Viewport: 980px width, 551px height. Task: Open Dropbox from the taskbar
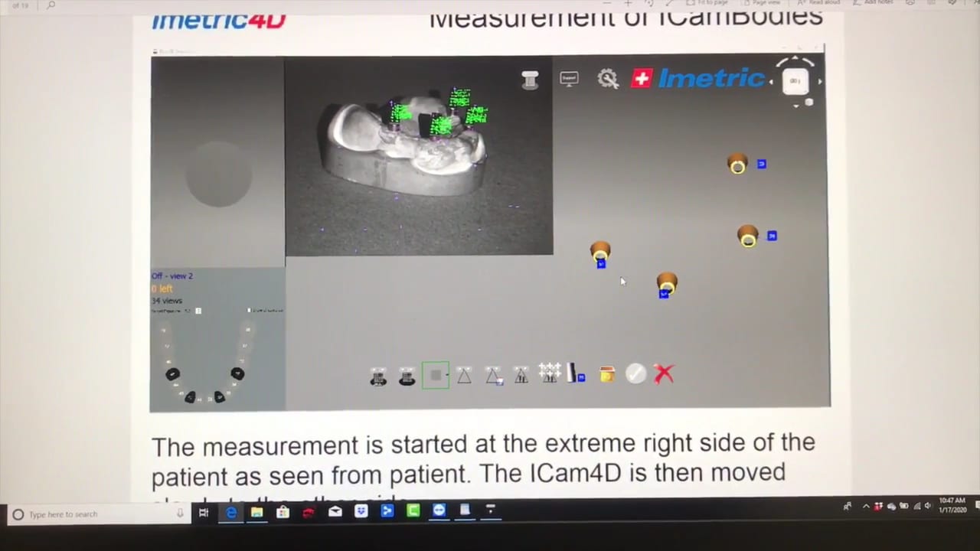[x=361, y=511]
